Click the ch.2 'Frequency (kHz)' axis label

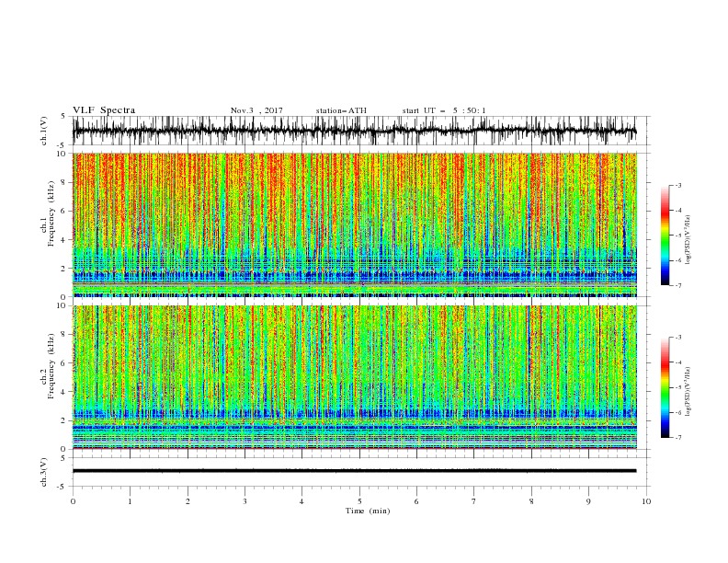tap(51, 365)
